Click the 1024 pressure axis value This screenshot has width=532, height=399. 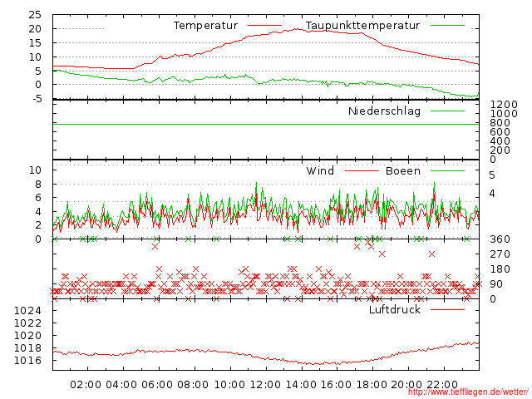click(x=27, y=310)
